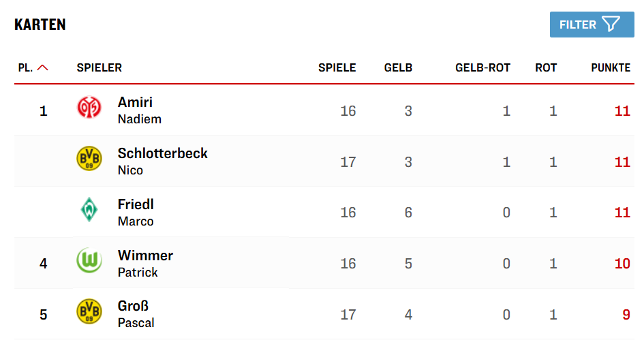Click the Werder Bremen club logo

click(89, 210)
